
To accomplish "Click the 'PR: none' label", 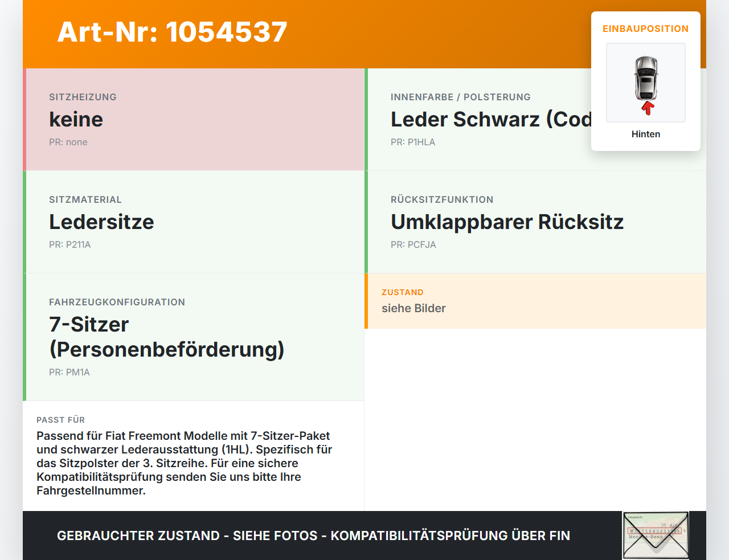I will pos(68,142).
